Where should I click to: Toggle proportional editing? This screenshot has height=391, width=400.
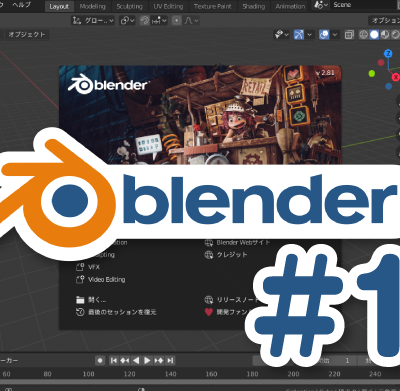pyautogui.click(x=177, y=21)
